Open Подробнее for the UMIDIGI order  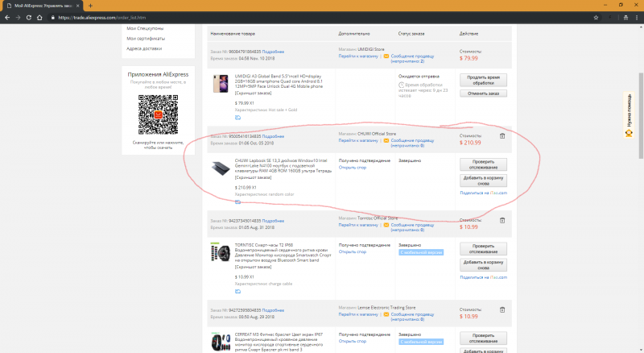point(273,52)
